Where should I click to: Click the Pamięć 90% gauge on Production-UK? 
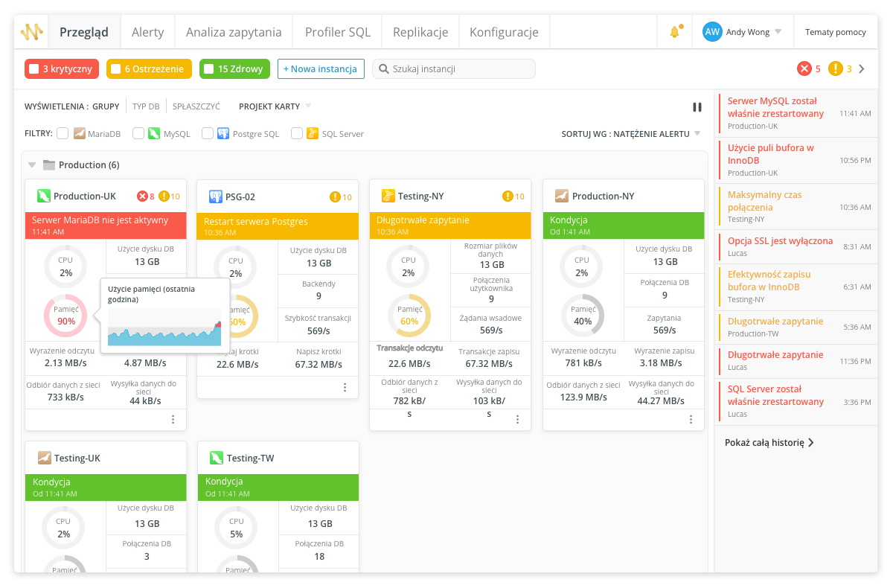pos(66,316)
